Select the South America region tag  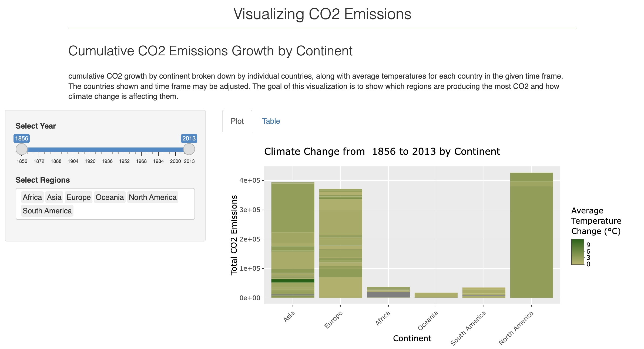point(47,211)
